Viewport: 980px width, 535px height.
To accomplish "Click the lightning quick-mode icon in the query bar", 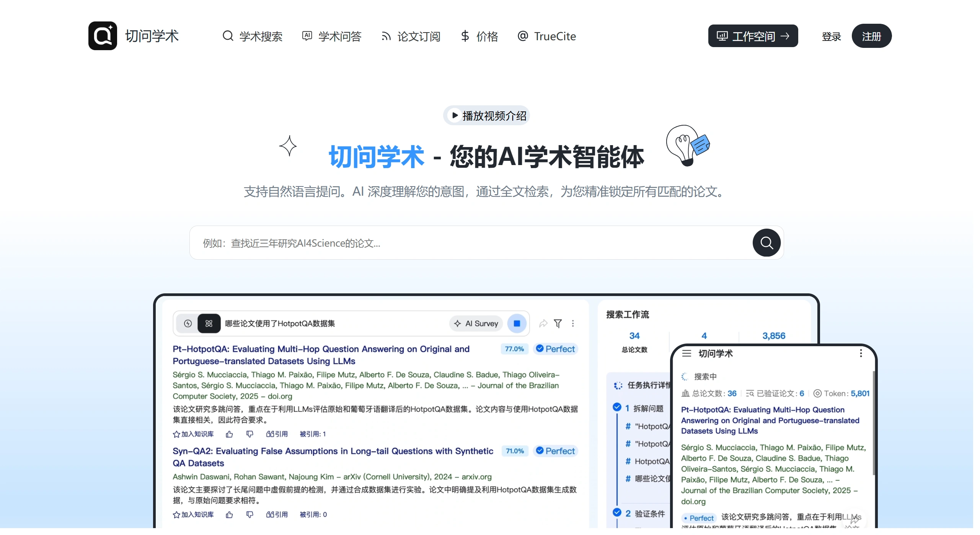I will click(188, 324).
